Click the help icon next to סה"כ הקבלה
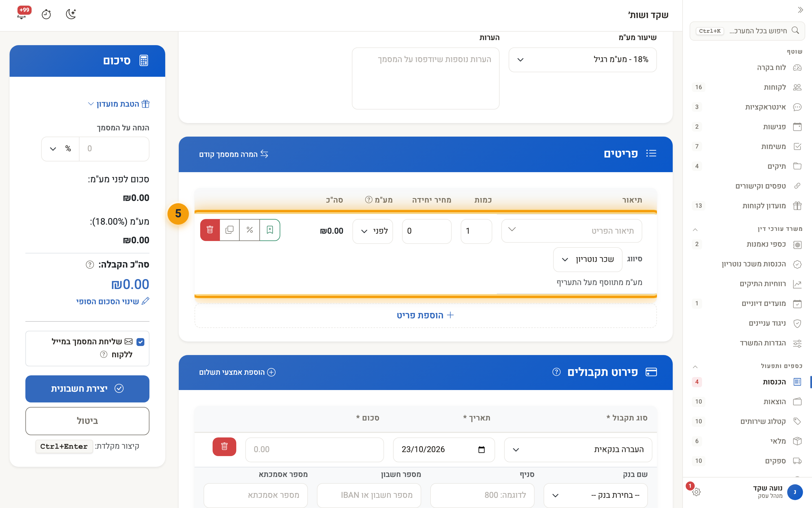Viewport: 812px width, 508px height. coord(90,264)
